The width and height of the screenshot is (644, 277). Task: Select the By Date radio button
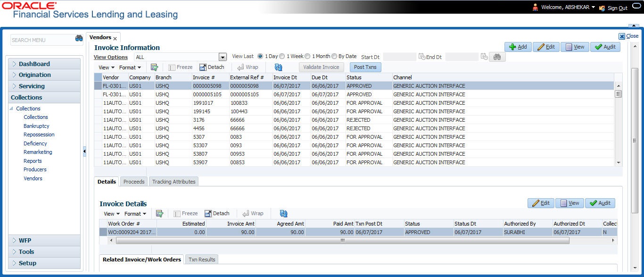click(x=334, y=56)
